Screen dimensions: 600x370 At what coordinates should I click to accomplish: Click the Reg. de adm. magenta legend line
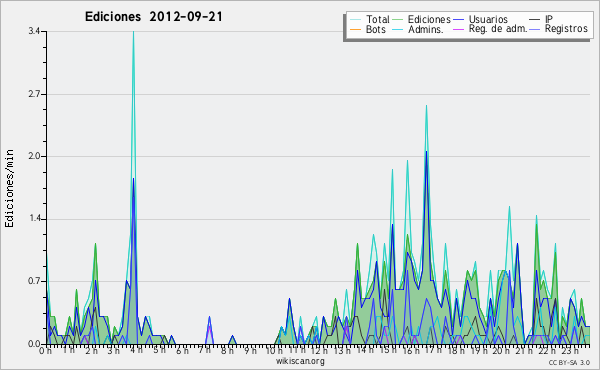[x=458, y=29]
